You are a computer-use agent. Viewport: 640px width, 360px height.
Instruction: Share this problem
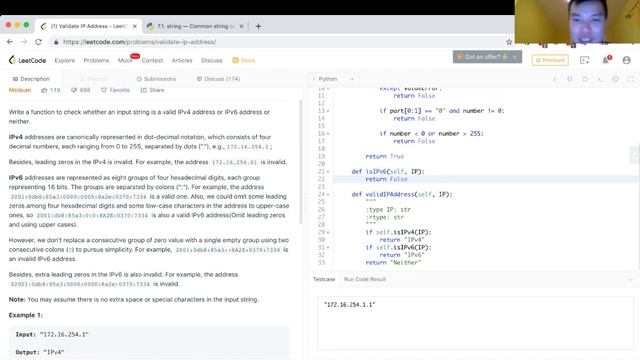(x=152, y=90)
